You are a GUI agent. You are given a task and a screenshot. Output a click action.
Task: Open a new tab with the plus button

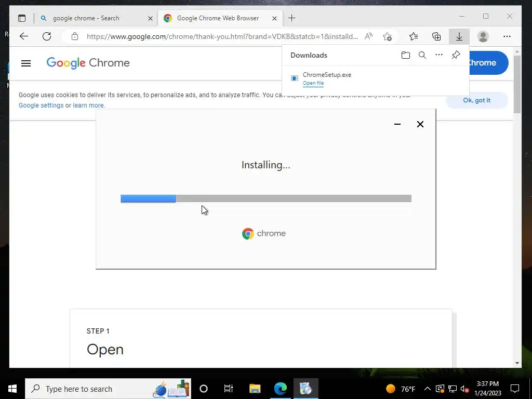292,18
